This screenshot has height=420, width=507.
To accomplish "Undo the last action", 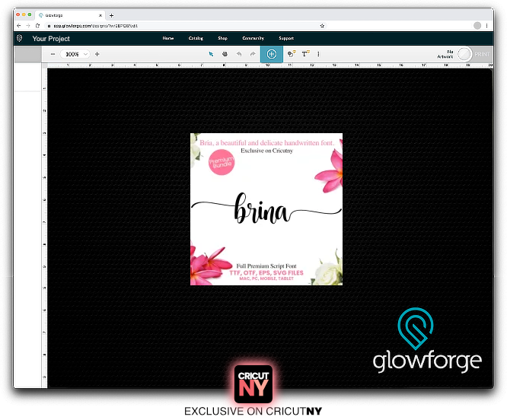I will (239, 54).
